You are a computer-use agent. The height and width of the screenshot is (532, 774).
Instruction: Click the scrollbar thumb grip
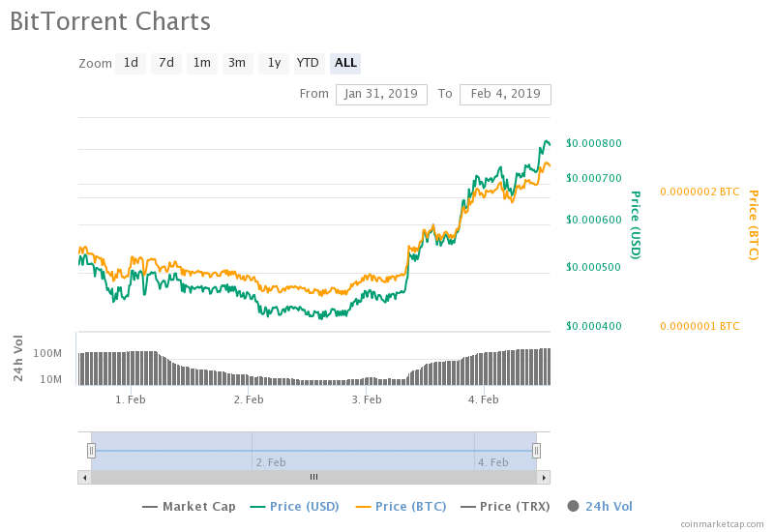point(313,477)
